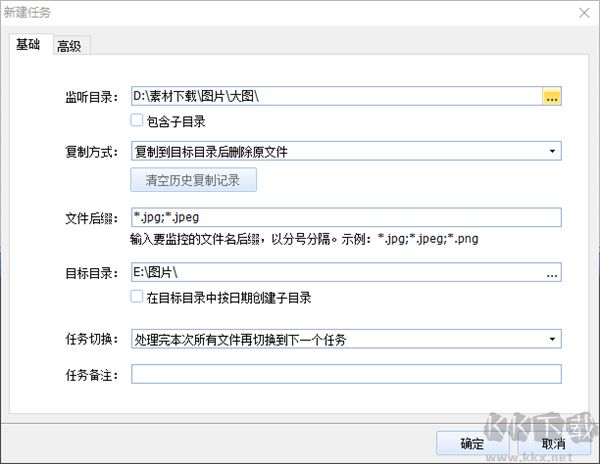Click inside the 文件后缀 input field
600x464 pixels.
pos(346,217)
